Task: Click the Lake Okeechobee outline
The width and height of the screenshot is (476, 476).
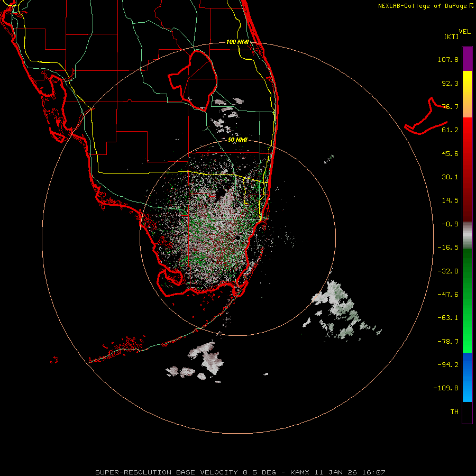Action: [193, 80]
